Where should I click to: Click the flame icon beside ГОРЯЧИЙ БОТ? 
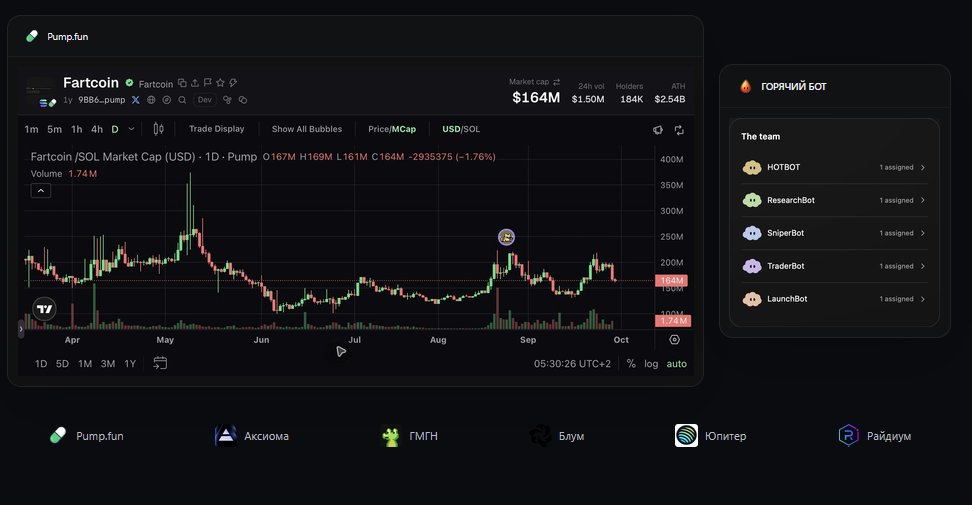[x=746, y=86]
